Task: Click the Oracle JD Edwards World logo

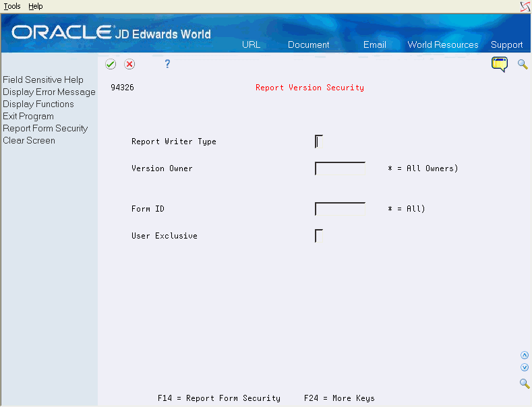Action: pos(111,33)
